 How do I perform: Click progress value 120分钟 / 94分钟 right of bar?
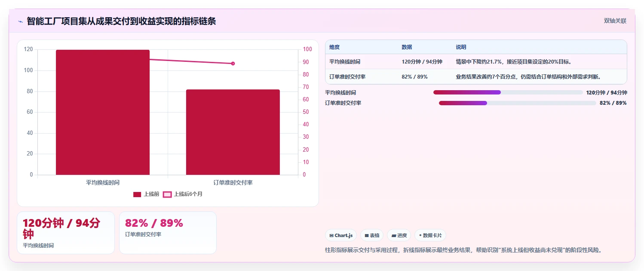click(607, 92)
